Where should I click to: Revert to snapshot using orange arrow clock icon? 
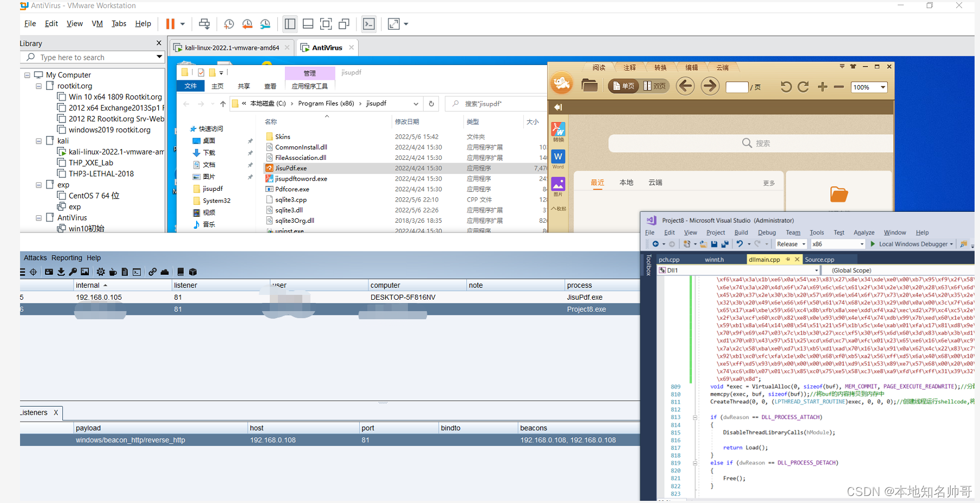click(x=247, y=24)
